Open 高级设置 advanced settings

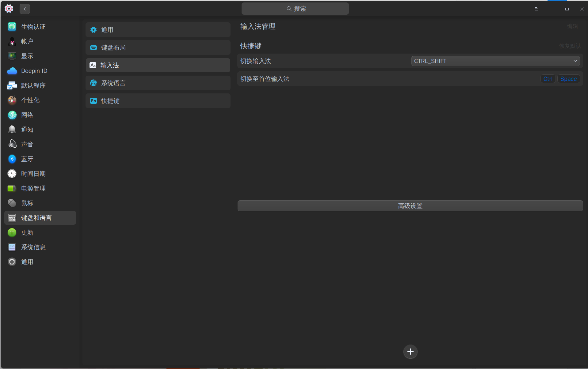[410, 206]
